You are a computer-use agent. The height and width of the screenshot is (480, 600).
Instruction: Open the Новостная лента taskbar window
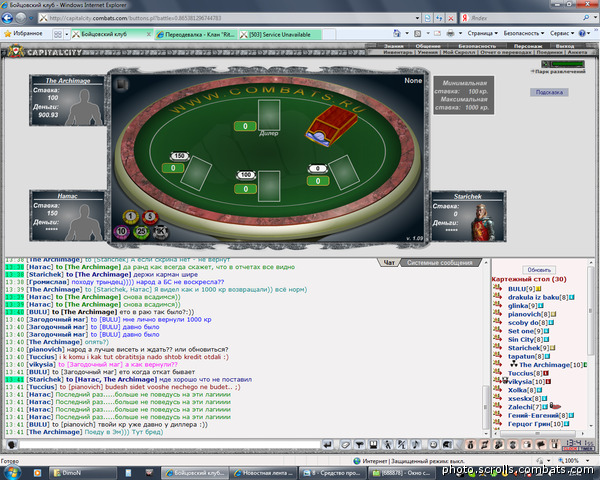tap(264, 473)
